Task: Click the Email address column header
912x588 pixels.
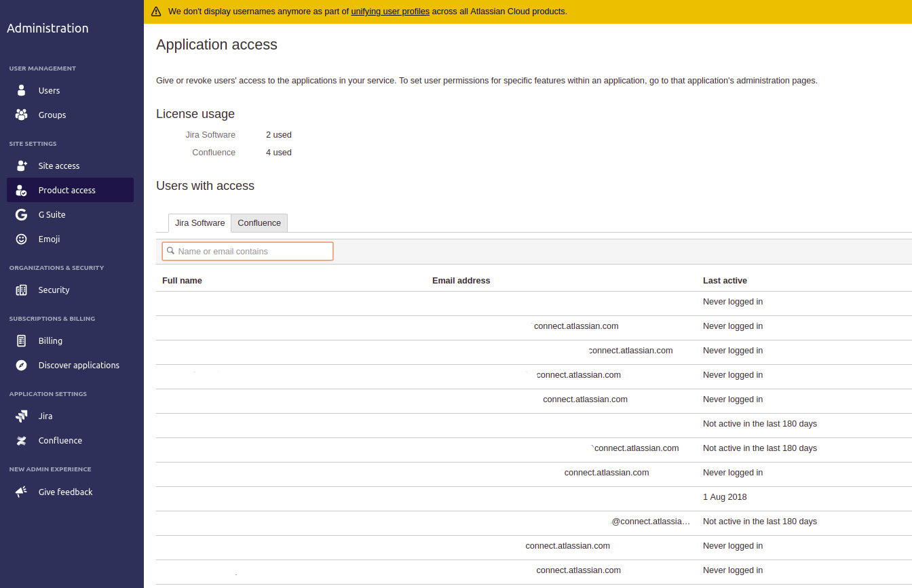Action: coord(461,280)
